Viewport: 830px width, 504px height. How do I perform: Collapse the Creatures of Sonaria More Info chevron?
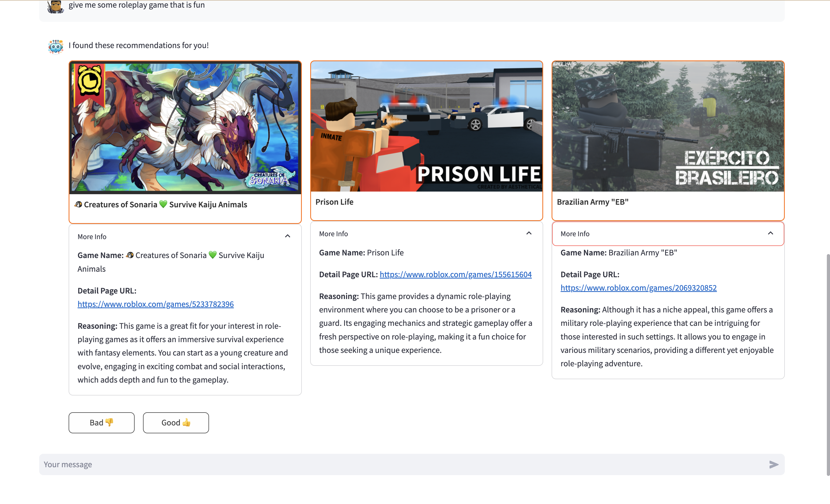point(287,236)
